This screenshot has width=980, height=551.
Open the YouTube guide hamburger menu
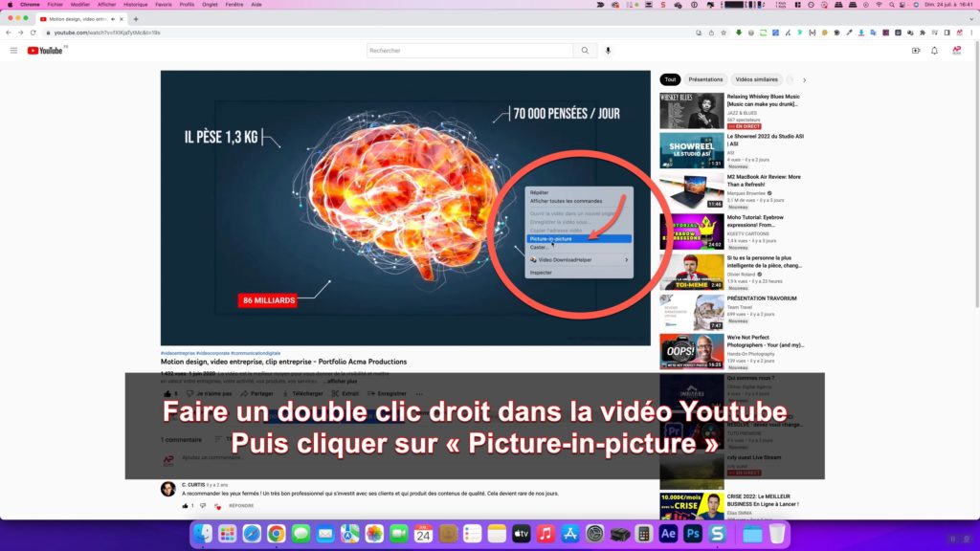click(13, 51)
